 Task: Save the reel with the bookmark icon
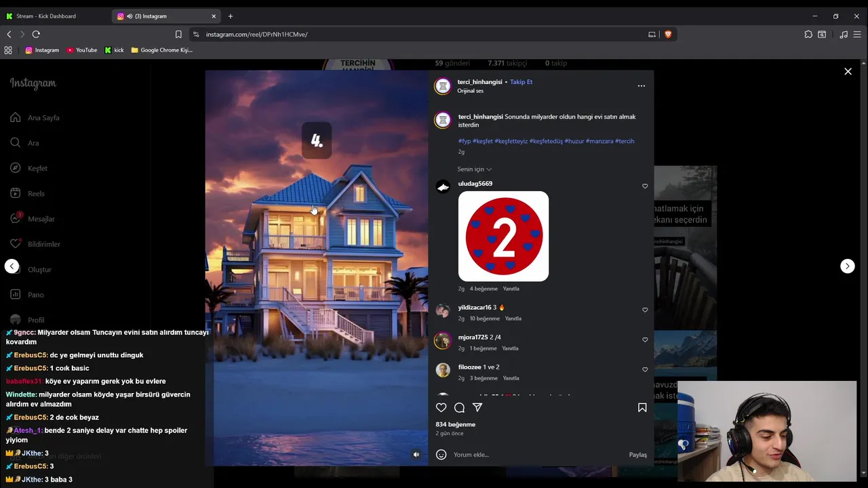point(642,407)
